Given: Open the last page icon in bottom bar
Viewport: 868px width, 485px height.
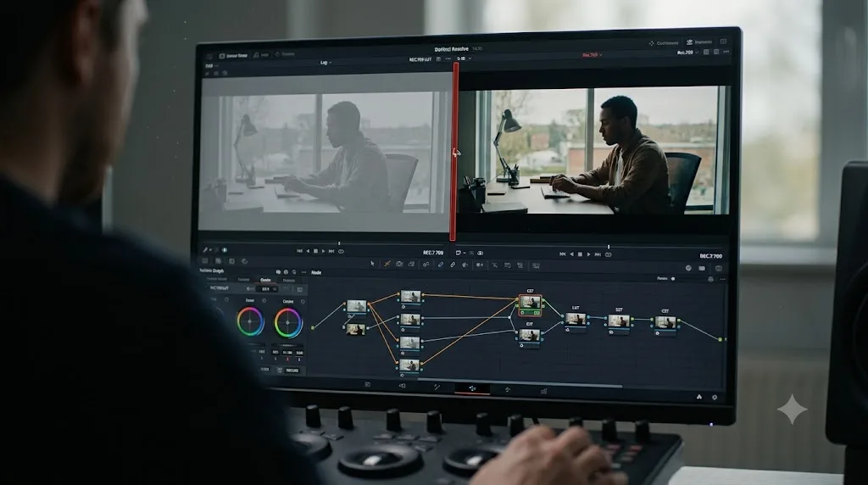Looking at the screenshot, I should tap(543, 391).
